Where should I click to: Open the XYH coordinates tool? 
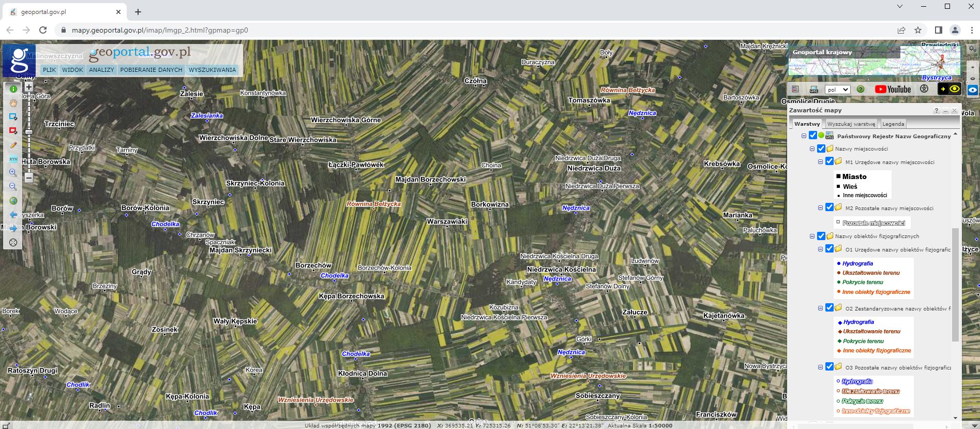(13, 159)
